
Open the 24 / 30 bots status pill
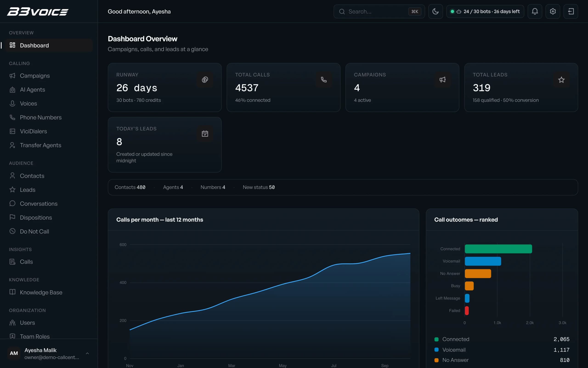(485, 11)
